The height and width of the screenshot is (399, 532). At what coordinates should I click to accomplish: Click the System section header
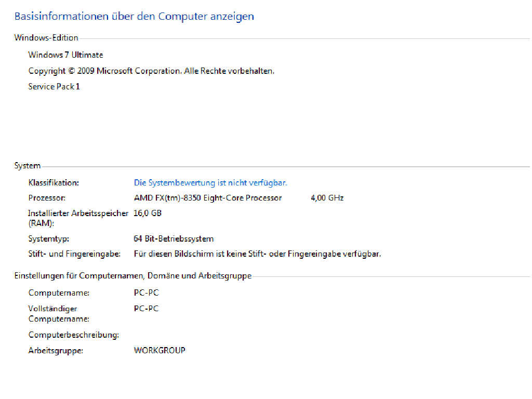click(x=28, y=166)
